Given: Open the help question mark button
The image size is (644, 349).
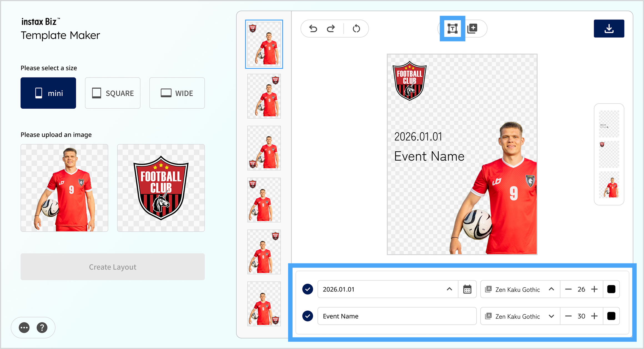Looking at the screenshot, I should pyautogui.click(x=42, y=328).
